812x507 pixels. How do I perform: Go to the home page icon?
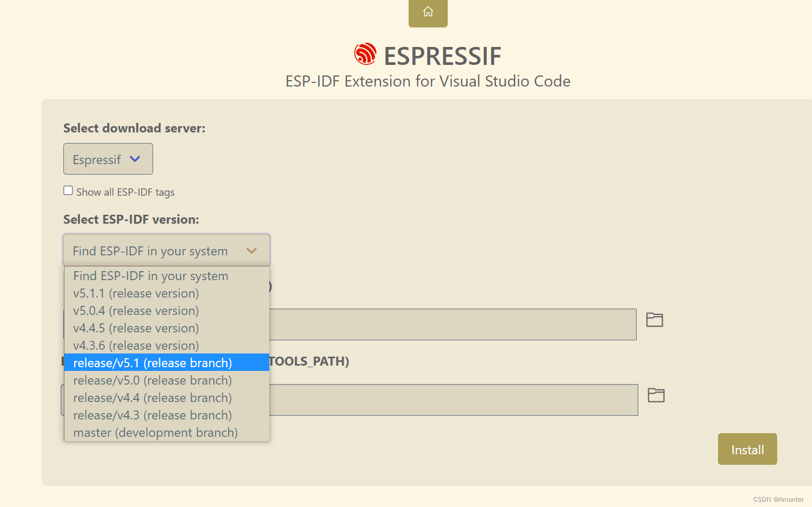428,12
